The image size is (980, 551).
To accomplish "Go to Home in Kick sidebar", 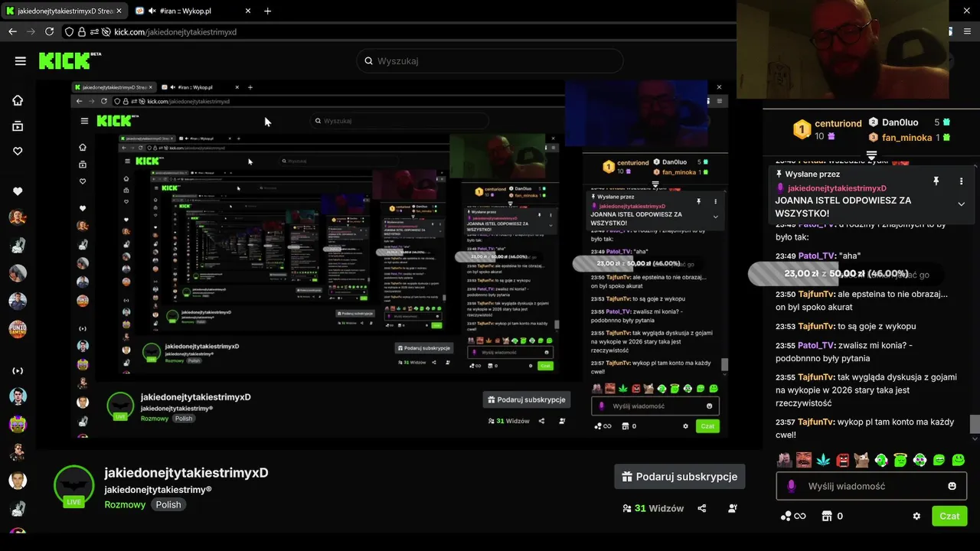I will pyautogui.click(x=18, y=100).
